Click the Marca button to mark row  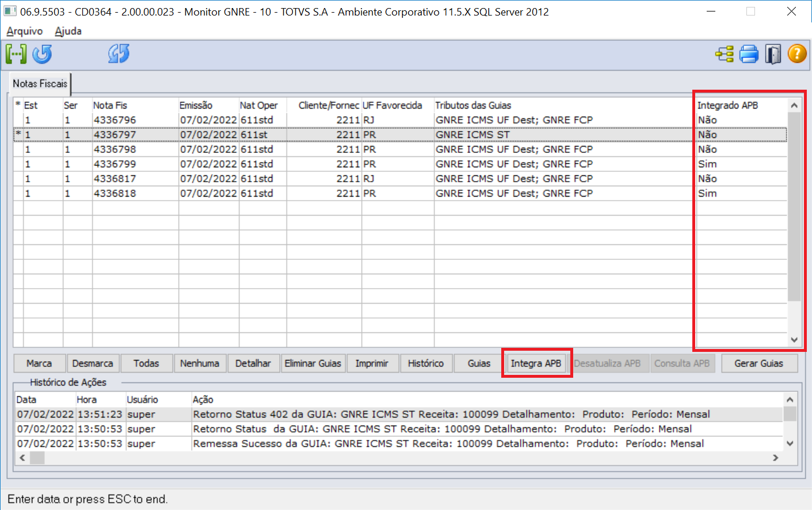39,363
